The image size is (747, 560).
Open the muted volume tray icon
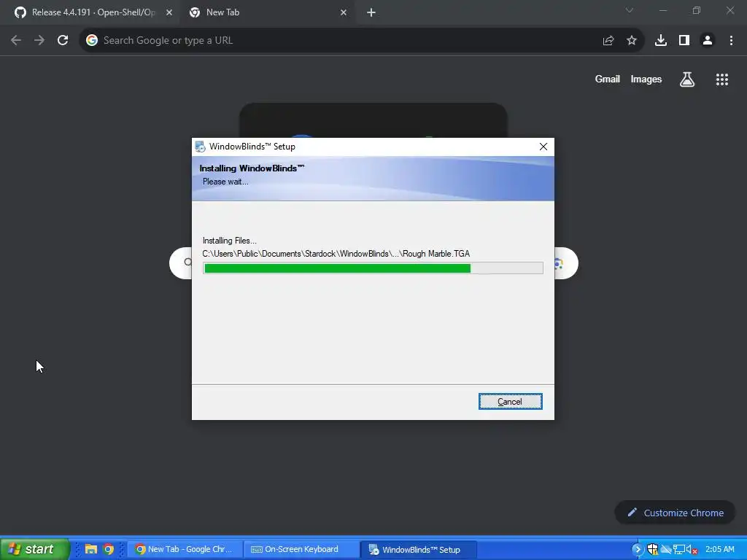[x=692, y=550]
